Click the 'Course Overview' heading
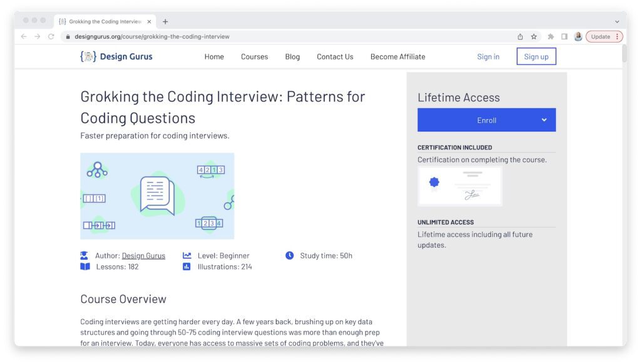 tap(123, 298)
